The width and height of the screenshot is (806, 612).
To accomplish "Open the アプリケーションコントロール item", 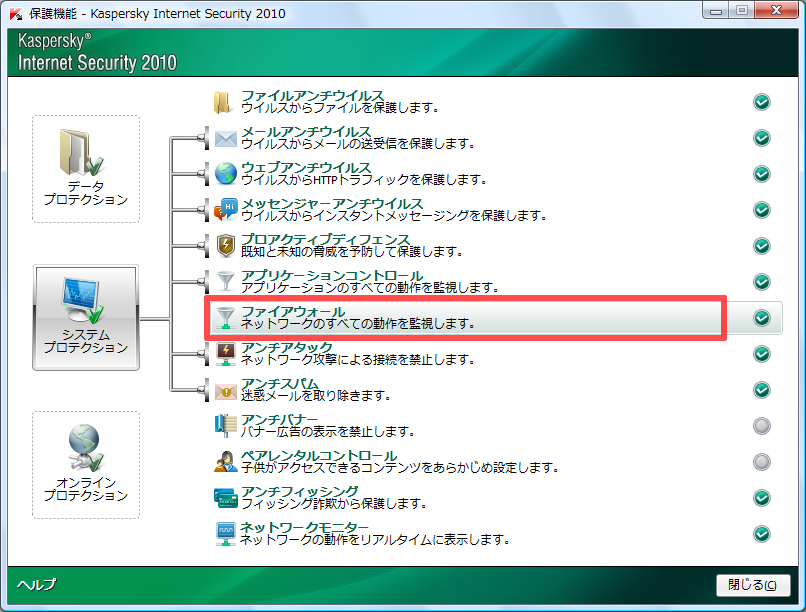I will [318, 276].
